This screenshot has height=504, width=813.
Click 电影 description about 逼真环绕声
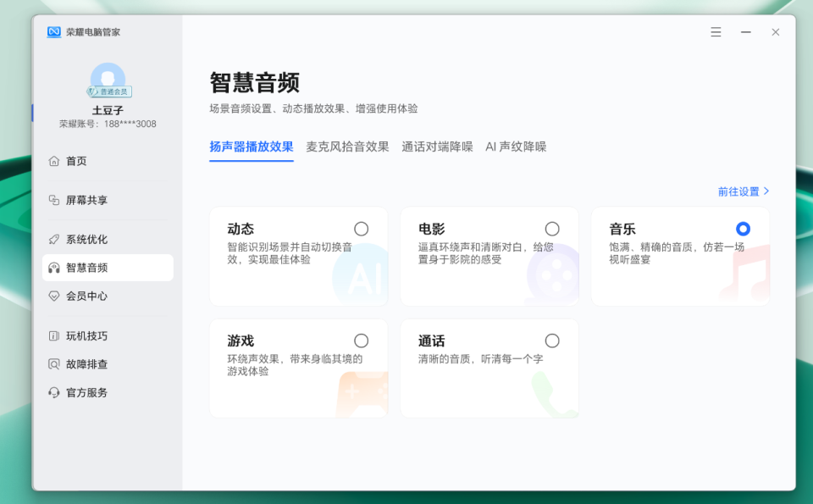[486, 253]
